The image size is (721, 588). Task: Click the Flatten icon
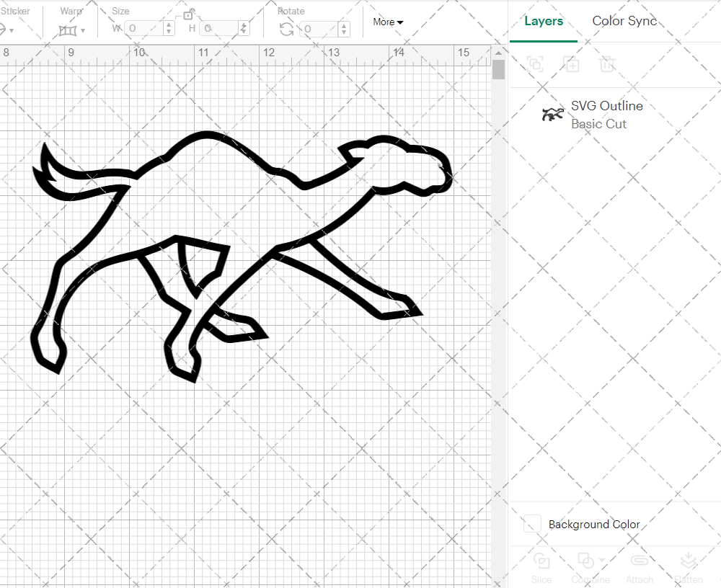pos(688,566)
